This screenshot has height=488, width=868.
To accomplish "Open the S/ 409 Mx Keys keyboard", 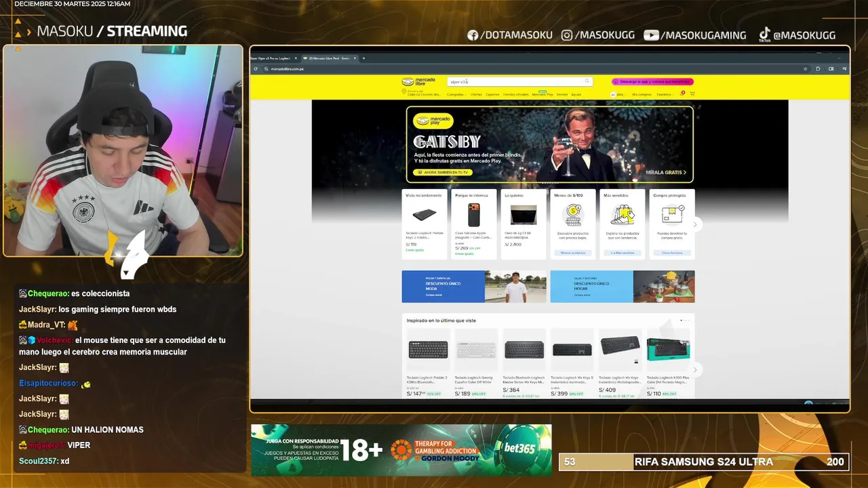I will pyautogui.click(x=620, y=363).
